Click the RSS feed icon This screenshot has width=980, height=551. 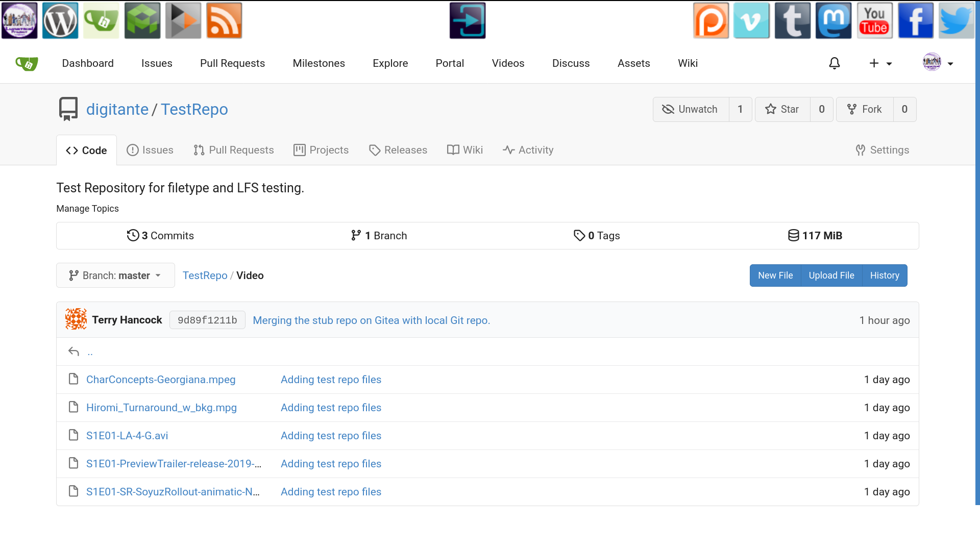(x=224, y=20)
